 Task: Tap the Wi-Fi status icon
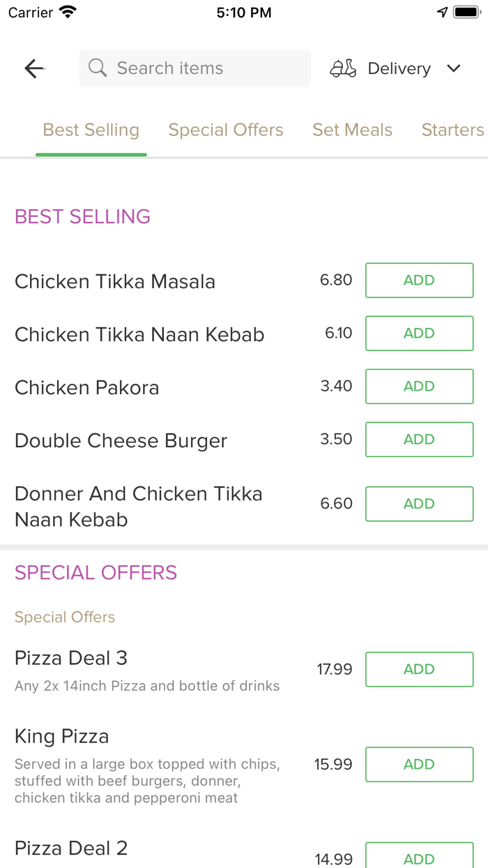coord(68,13)
